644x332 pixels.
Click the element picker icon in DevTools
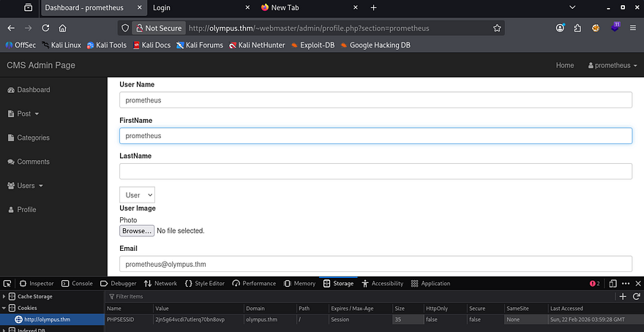[7, 284]
